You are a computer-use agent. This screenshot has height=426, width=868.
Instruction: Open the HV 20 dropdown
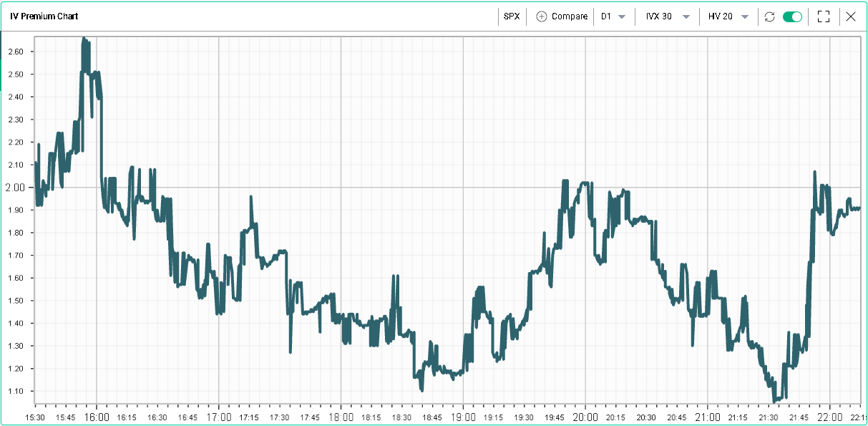point(728,16)
